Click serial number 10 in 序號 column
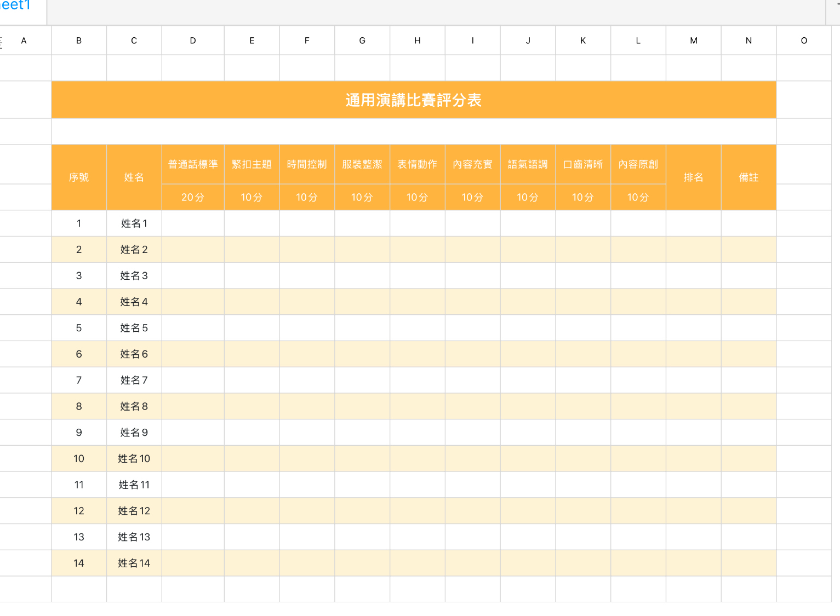 point(79,459)
